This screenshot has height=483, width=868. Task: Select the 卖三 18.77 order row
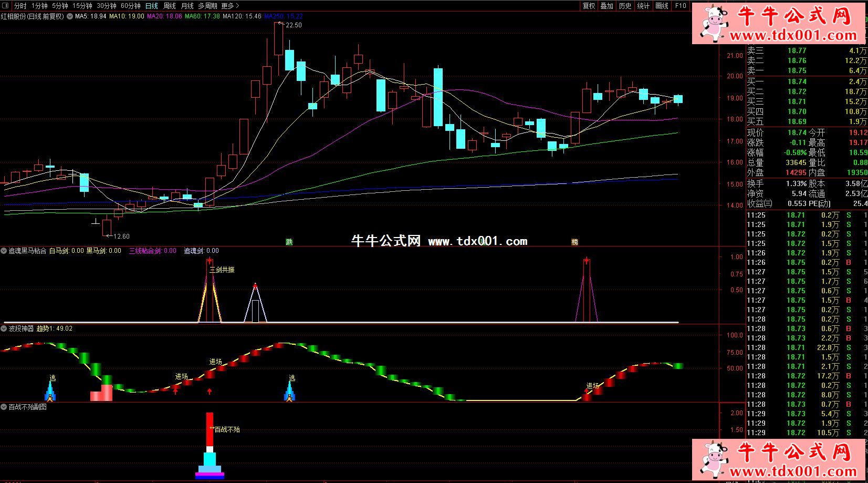pos(807,50)
